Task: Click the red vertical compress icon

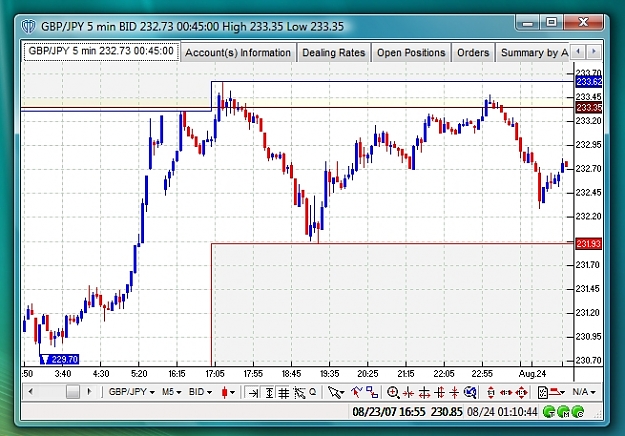Action: coord(454,393)
